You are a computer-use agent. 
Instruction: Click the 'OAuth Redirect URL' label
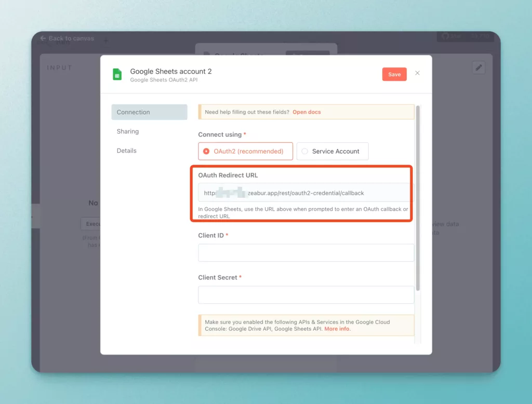(228, 176)
